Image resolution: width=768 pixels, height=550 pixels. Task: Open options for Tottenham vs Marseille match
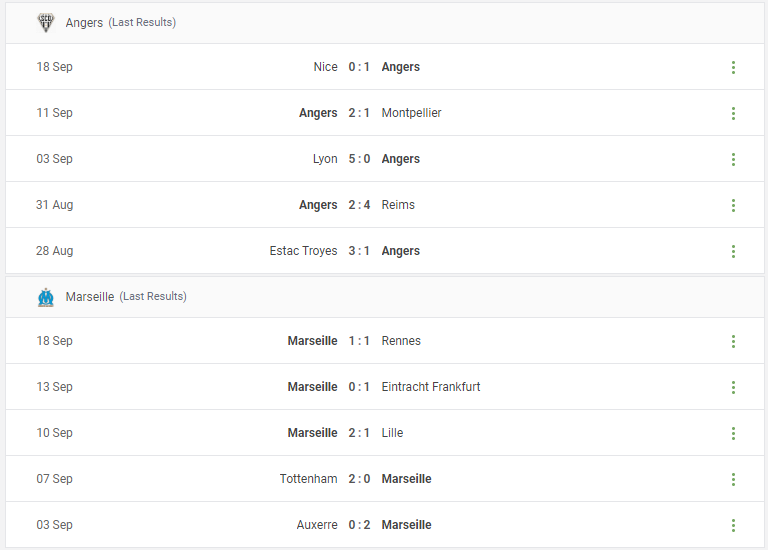pos(733,479)
